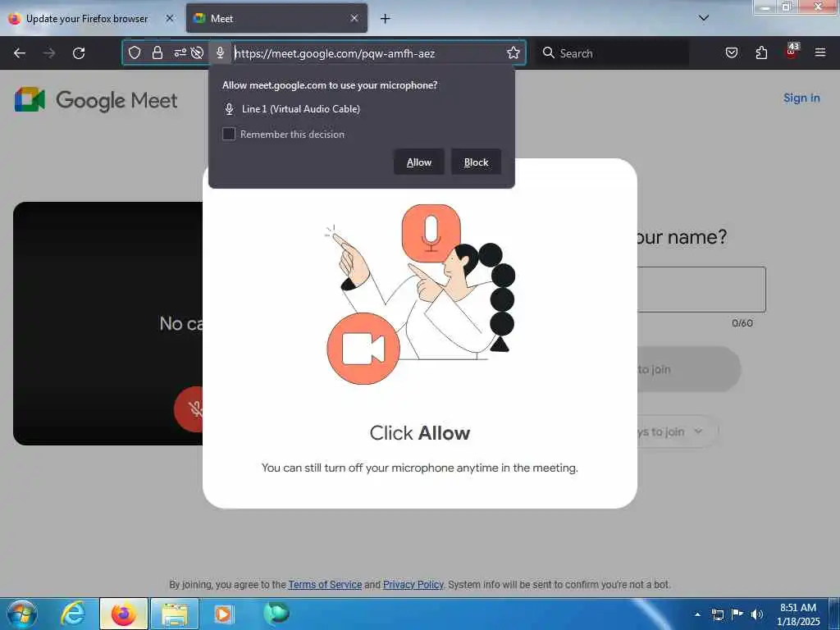This screenshot has width=840, height=630.
Task: Open the media player taskbar icon
Action: (x=223, y=614)
